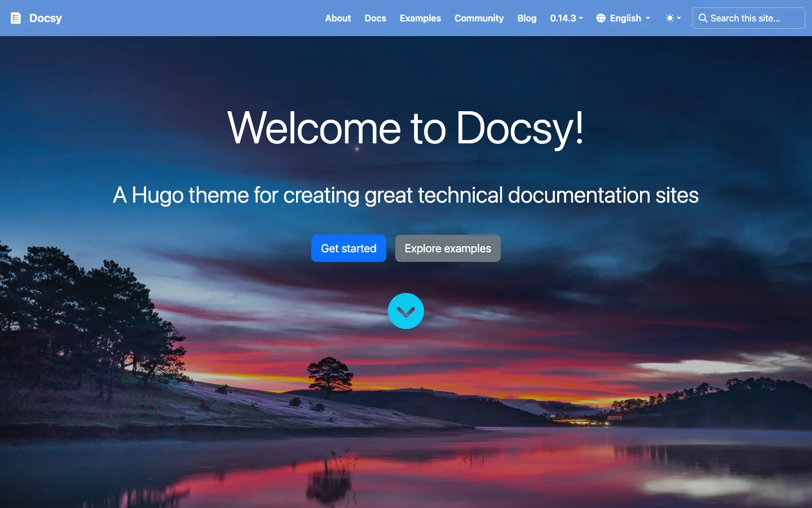Expand the 0.14.3 version dropdown

[566, 18]
